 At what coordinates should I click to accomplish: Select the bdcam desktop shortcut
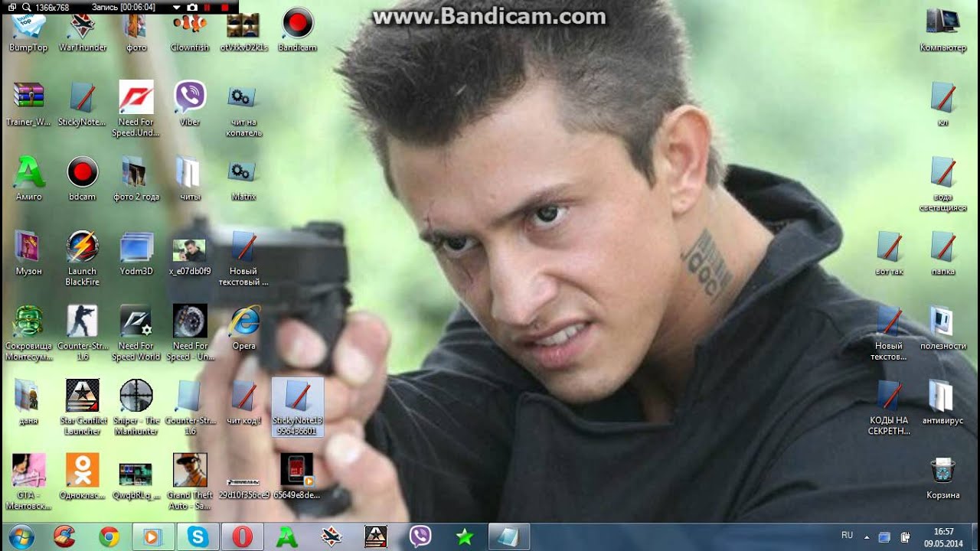pos(83,178)
